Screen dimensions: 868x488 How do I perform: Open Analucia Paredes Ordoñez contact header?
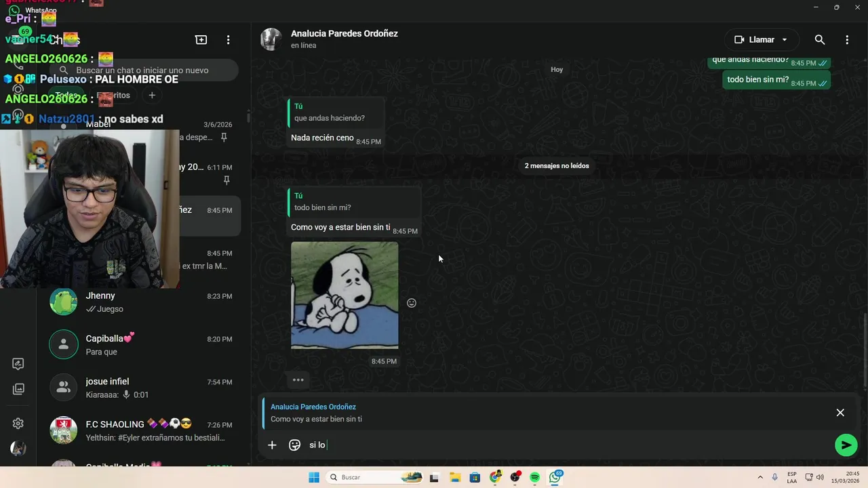pyautogui.click(x=344, y=39)
